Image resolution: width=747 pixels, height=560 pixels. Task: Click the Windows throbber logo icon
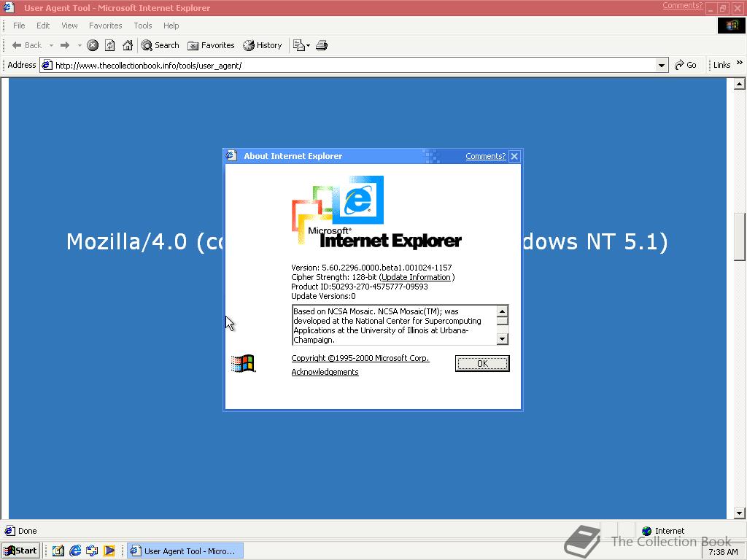point(732,26)
